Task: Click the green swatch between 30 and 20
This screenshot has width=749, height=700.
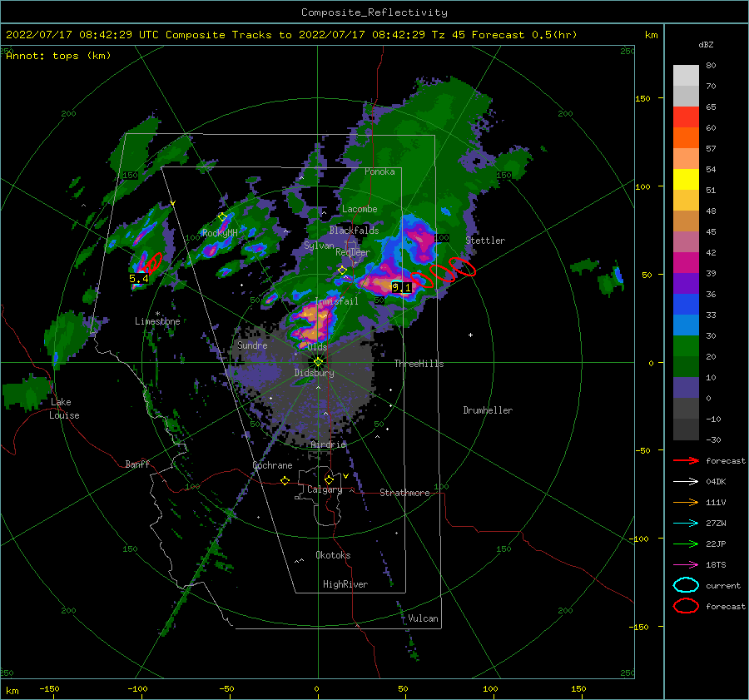Action: click(x=686, y=346)
